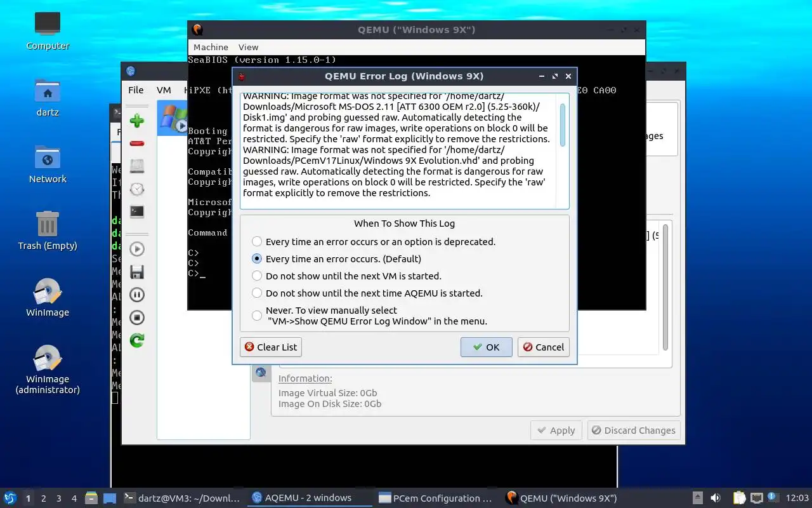Launch WinImage desktop shortcut
The height and width of the screenshot is (508, 812).
[x=48, y=298]
